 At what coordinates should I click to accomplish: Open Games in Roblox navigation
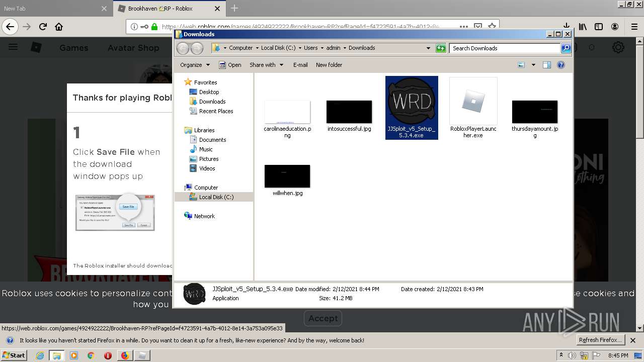pos(73,48)
